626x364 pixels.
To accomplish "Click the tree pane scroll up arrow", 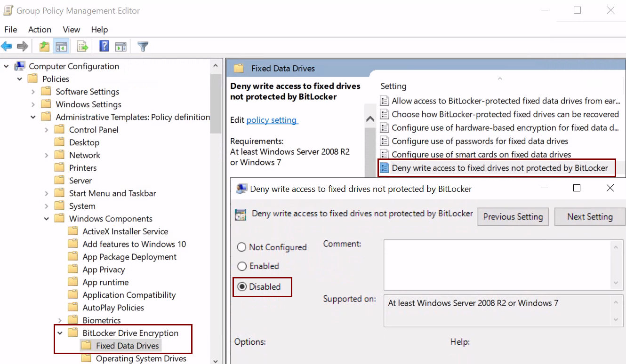I will tap(216, 66).
